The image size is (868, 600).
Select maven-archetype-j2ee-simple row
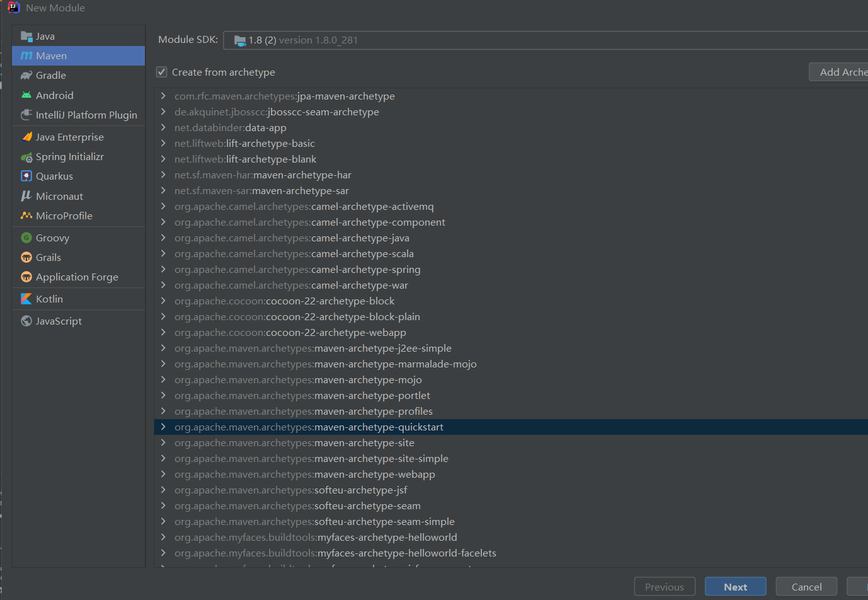(x=511, y=348)
